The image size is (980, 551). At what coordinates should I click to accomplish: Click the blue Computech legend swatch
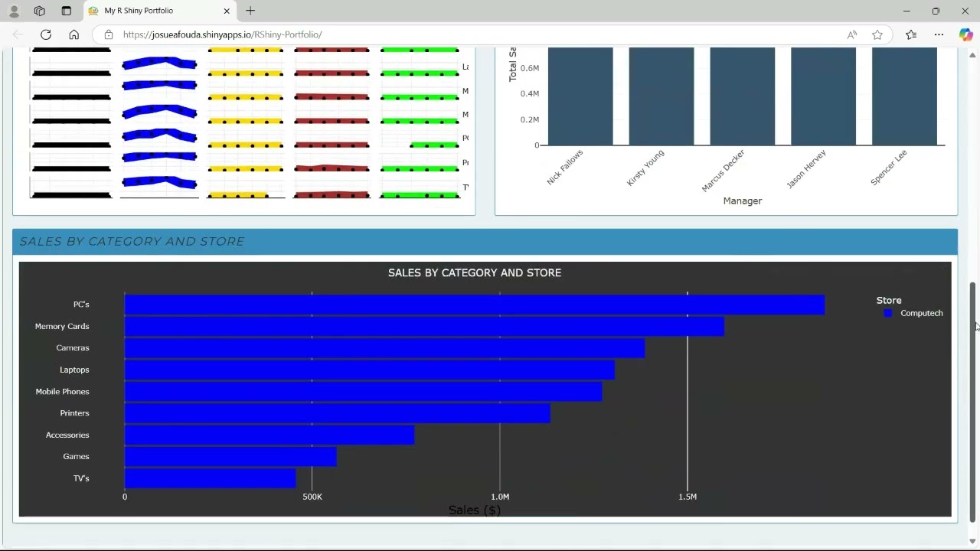tap(888, 313)
